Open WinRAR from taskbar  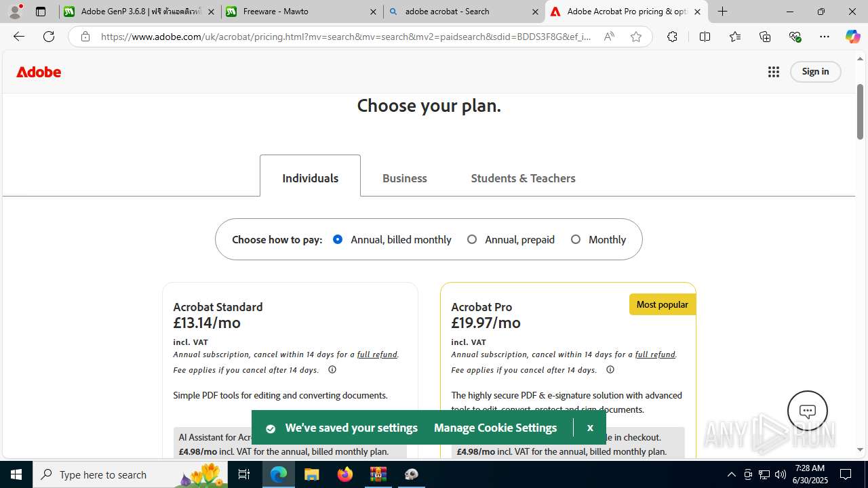point(378,474)
